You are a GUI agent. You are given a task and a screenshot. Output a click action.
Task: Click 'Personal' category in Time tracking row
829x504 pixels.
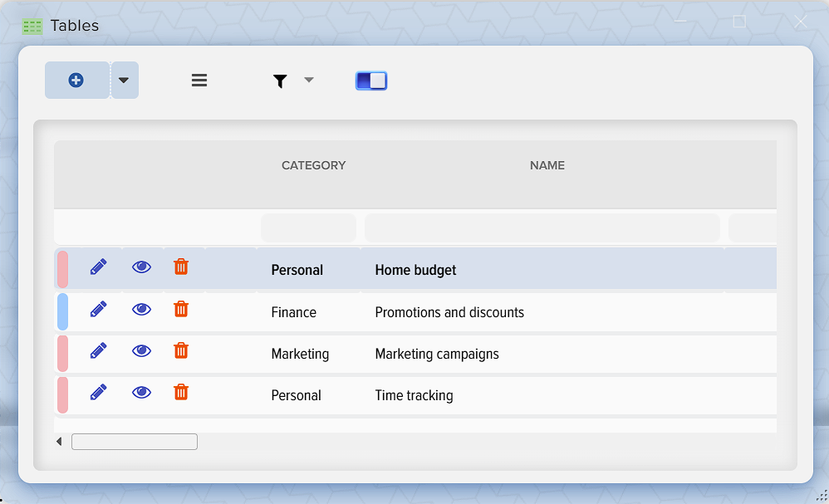click(x=296, y=395)
